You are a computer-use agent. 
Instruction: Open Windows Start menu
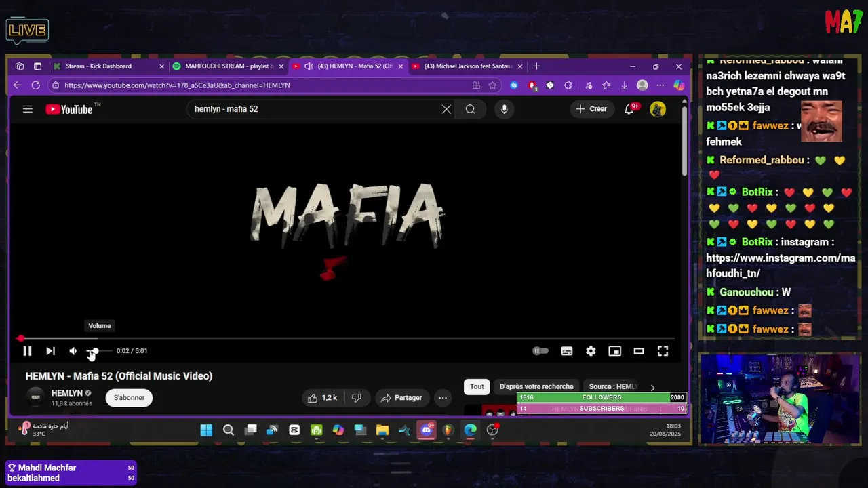coord(206,430)
